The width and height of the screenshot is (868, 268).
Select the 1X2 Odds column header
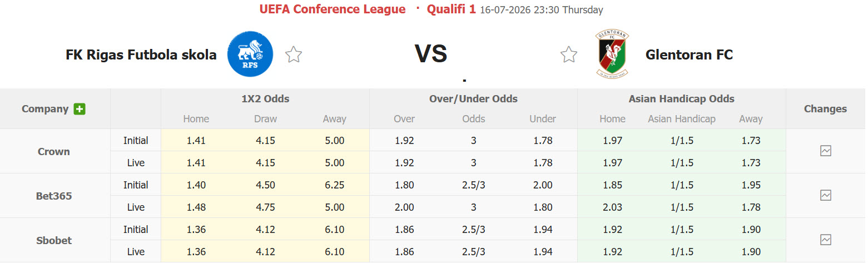[265, 99]
